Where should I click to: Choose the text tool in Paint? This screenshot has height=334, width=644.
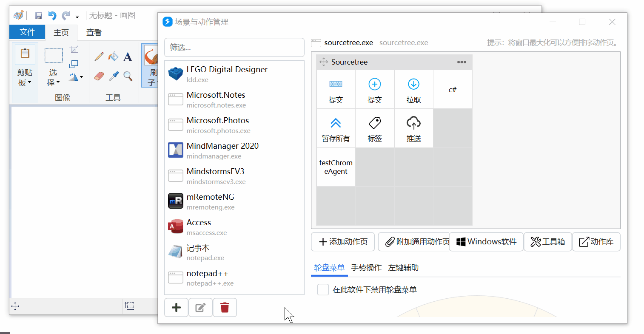click(128, 57)
